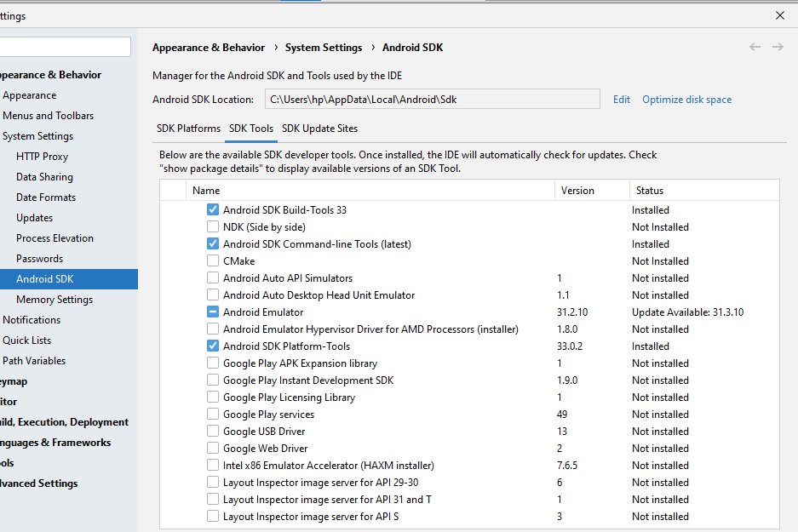The image size is (798, 532).
Task: Check the CMake checkbox
Action: coord(213,261)
